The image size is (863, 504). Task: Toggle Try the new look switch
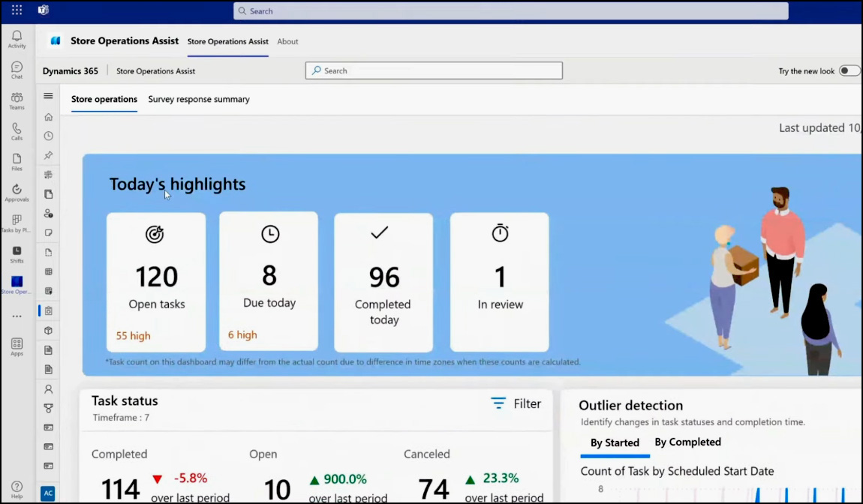pos(849,71)
